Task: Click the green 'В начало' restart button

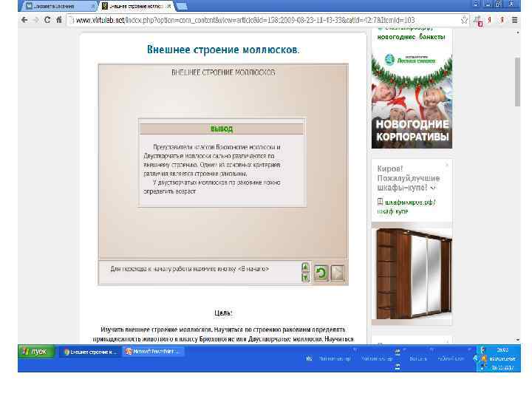Action: pos(321,273)
